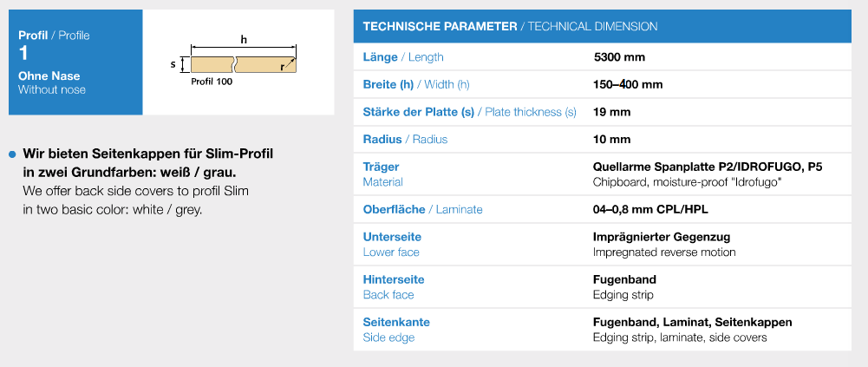The width and height of the screenshot is (868, 367).
Task: Select the Unterseite Lower face label
Action: click(x=392, y=245)
